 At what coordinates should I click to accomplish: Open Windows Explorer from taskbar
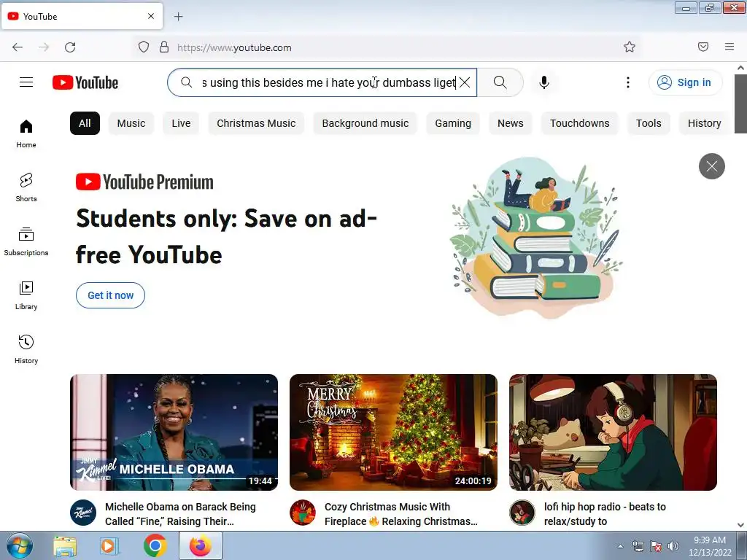tap(65, 545)
